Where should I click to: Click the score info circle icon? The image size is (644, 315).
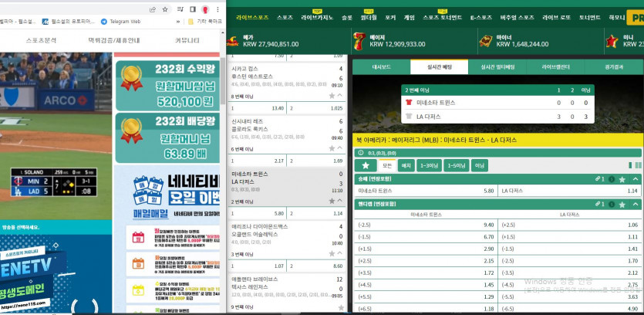361,153
